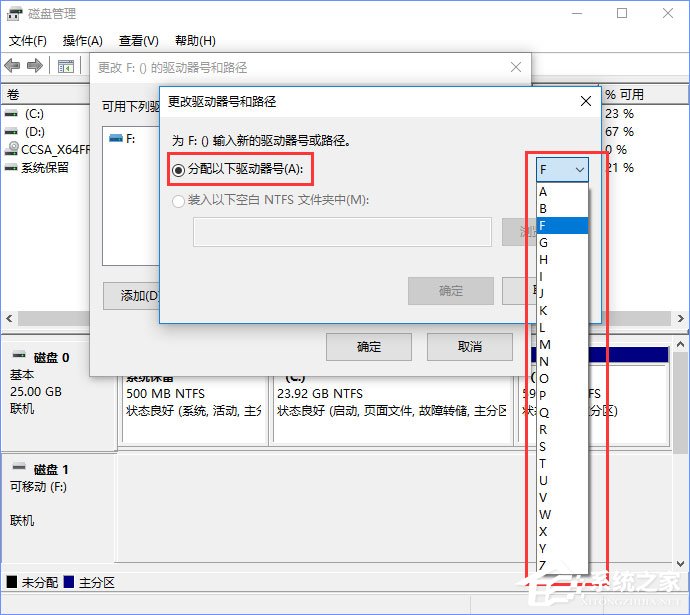690x615 pixels.
Task: Close the 更改 F: 的驱动器号和路径 dialog
Action: [516, 67]
